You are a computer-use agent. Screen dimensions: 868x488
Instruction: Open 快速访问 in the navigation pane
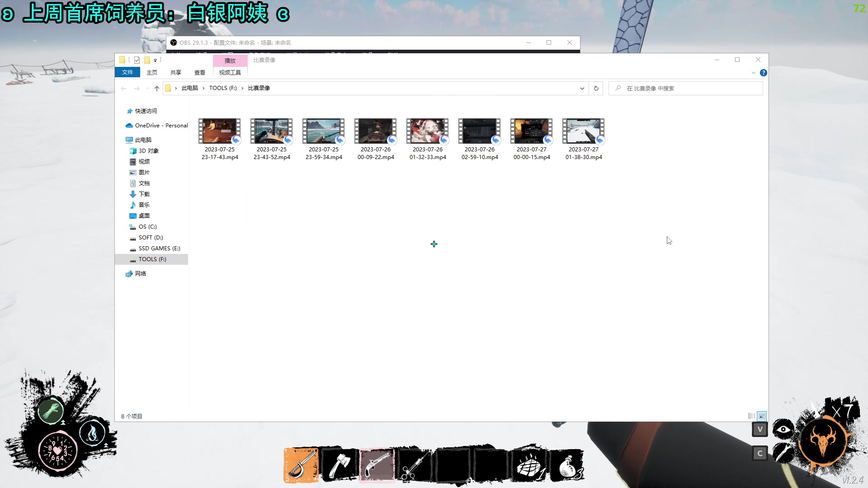(146, 111)
